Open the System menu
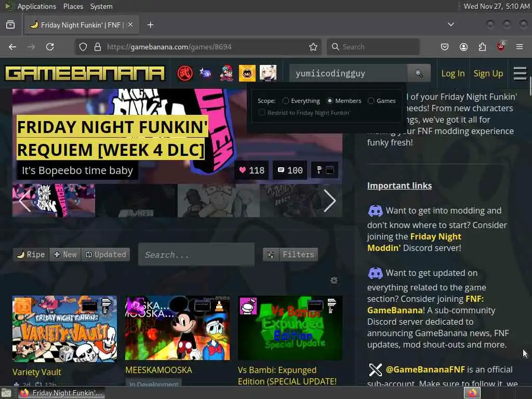The image size is (532, 399). [x=101, y=6]
